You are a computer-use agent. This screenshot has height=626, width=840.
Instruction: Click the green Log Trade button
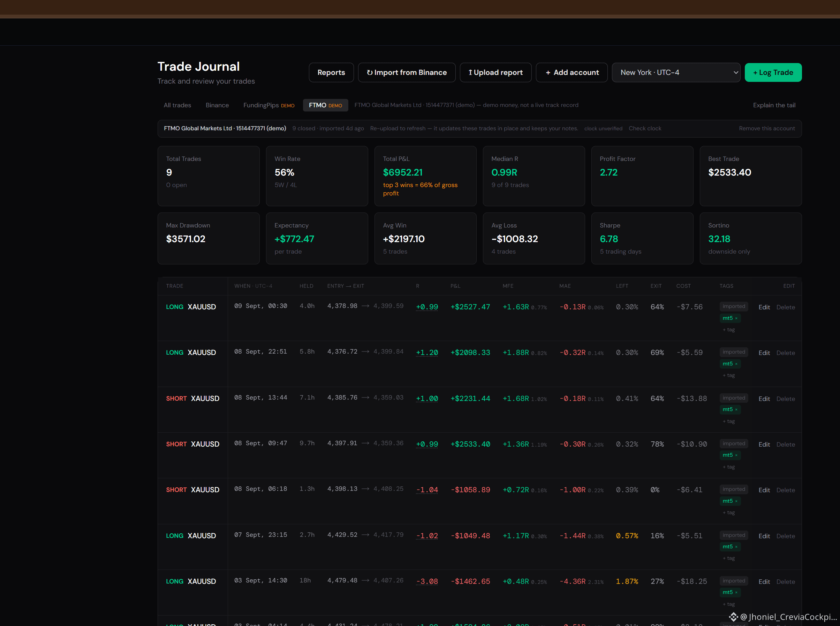coord(773,72)
